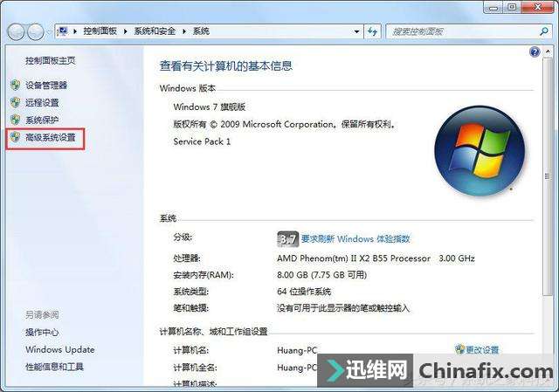Open help with the blue question mark icon

click(x=535, y=52)
